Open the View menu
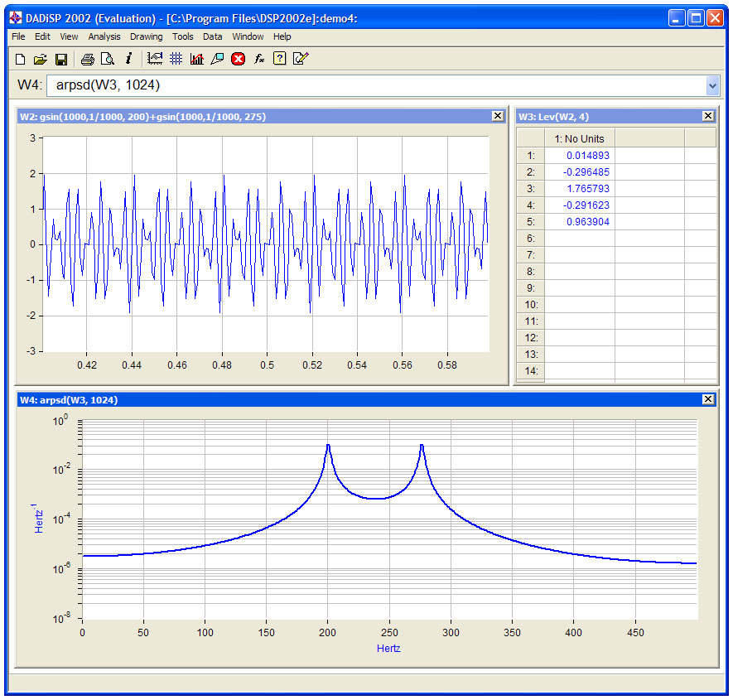This screenshot has width=733, height=700. click(69, 36)
